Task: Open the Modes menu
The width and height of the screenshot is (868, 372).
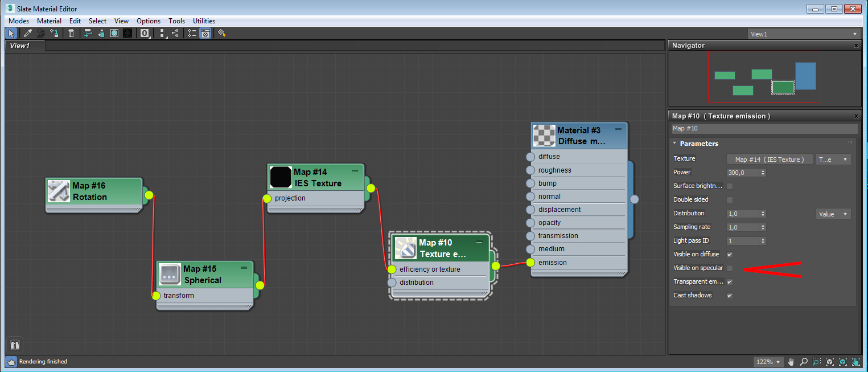Action: [19, 21]
